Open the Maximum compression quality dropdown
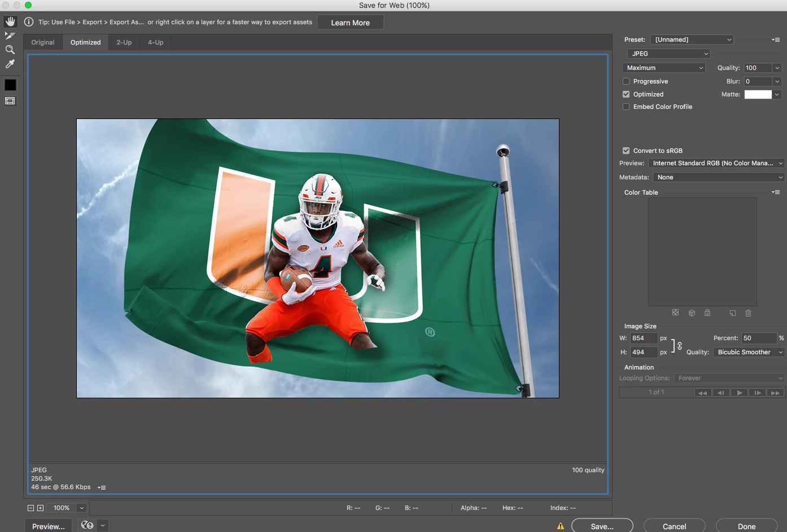Screen dimensions: 787x532 pyautogui.click(x=664, y=68)
